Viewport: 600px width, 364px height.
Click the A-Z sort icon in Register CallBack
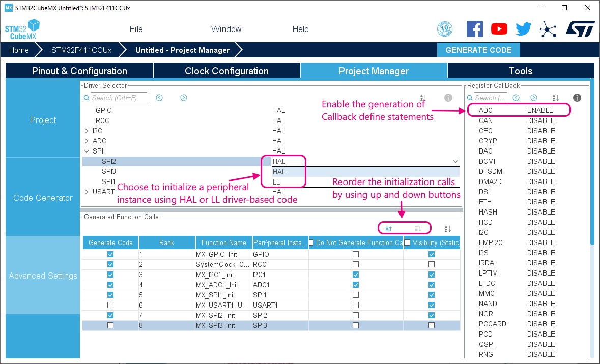click(x=556, y=98)
